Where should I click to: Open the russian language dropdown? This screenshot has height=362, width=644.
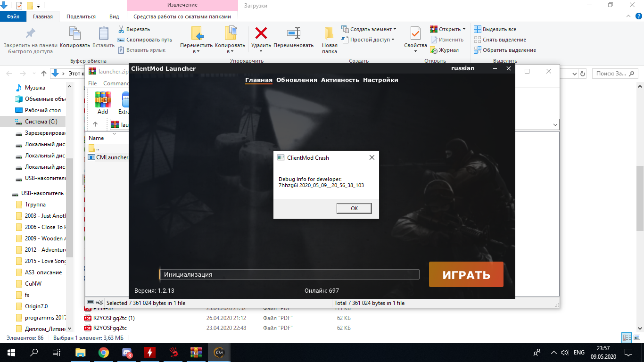click(x=462, y=68)
